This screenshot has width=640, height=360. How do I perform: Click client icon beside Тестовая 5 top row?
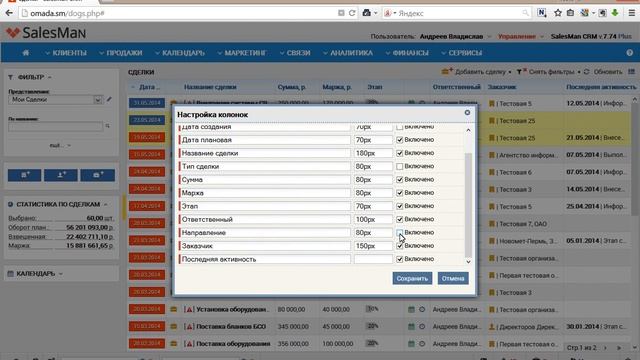[x=492, y=104]
